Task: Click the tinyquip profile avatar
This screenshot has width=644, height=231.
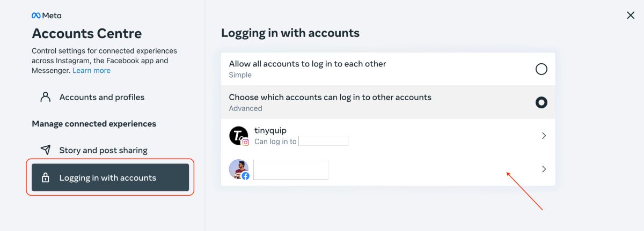Action: click(x=238, y=136)
